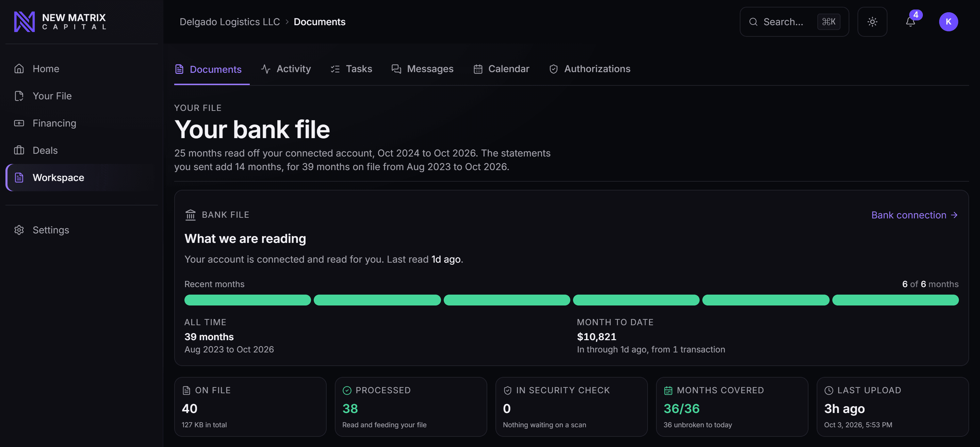Image resolution: width=980 pixels, height=447 pixels.
Task: Click Delgado Logistics LLC breadcrumb
Action: coord(229,22)
